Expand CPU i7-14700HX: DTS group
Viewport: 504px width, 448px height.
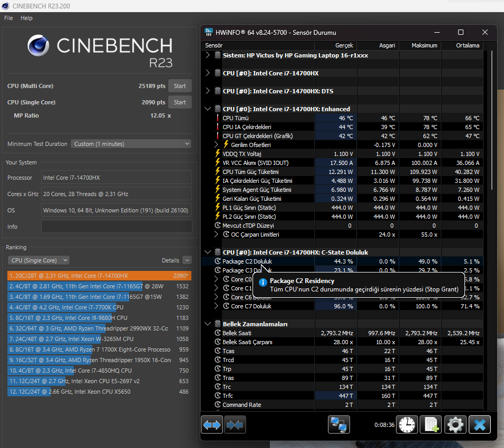coord(208,91)
